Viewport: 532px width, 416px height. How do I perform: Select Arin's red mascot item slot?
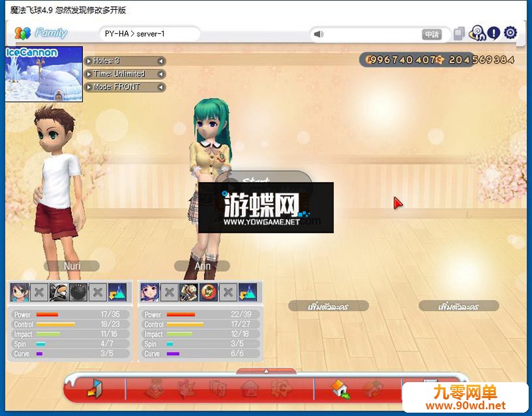pyautogui.click(x=208, y=292)
